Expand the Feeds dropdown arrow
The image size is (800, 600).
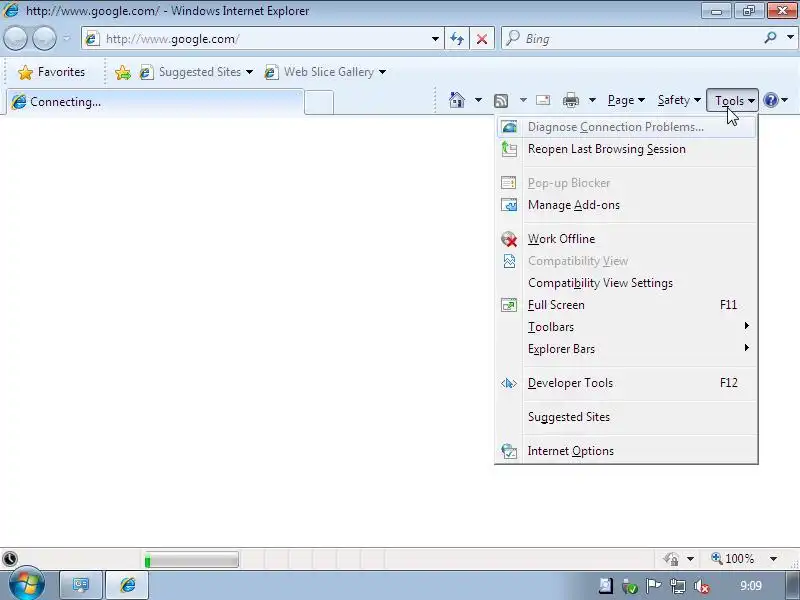click(x=523, y=100)
